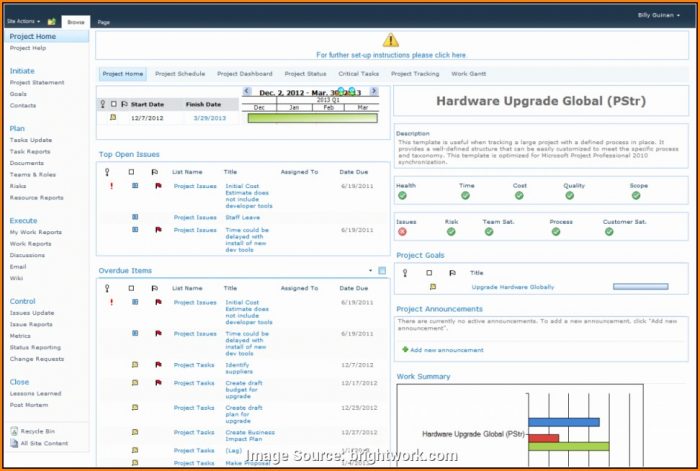700x471 pixels.
Task: Click scroll-left arrow on Gantt timeline
Action: point(247,91)
